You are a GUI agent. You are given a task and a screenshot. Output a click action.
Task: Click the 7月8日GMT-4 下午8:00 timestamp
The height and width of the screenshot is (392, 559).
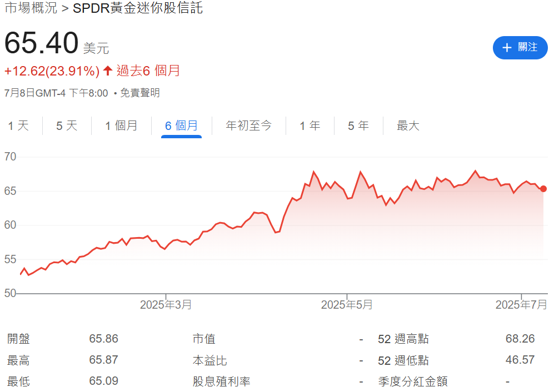click(x=56, y=93)
